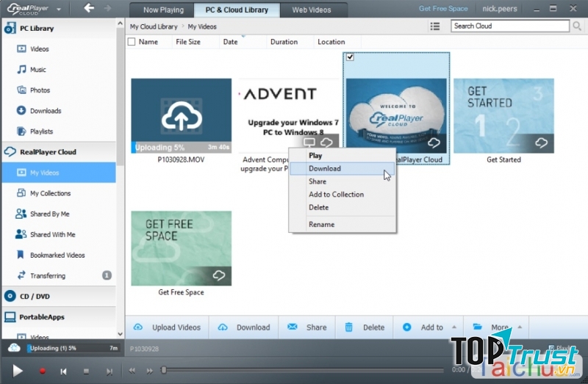The height and width of the screenshot is (384, 588).
Task: Choose Delete from the context menu
Action: tap(343, 208)
